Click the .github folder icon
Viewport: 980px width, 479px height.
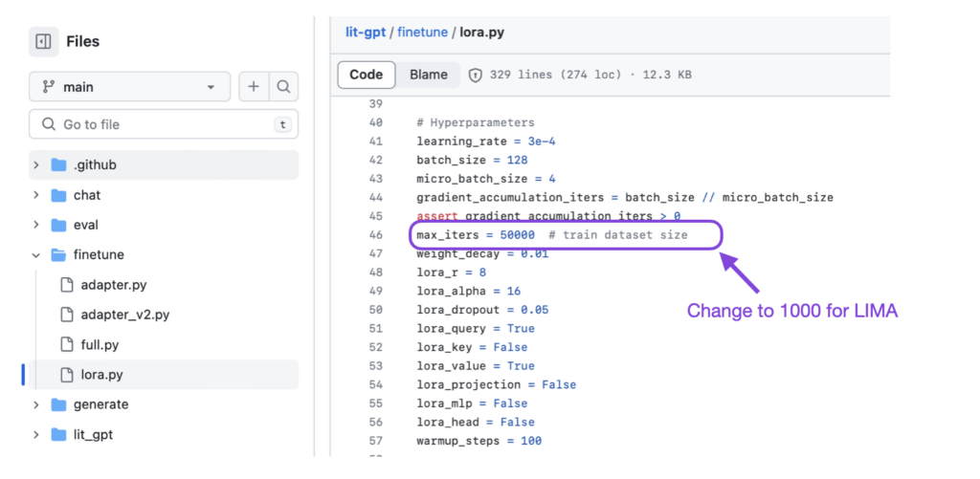click(x=58, y=164)
